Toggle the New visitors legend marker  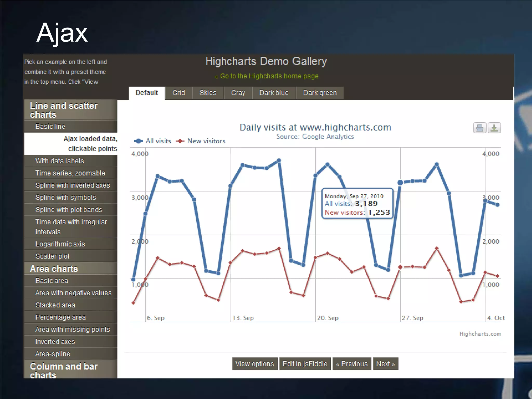click(x=180, y=141)
